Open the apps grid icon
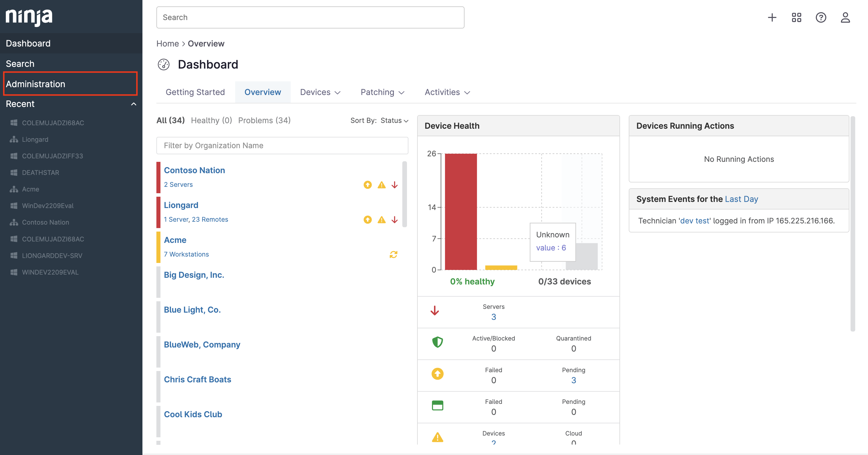The height and width of the screenshot is (455, 868). click(x=796, y=17)
